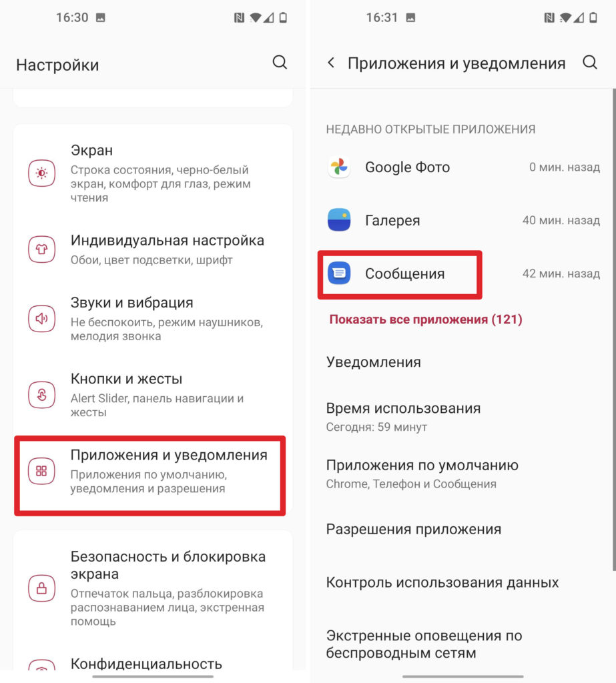Go back using the left arrow icon

coord(331,63)
